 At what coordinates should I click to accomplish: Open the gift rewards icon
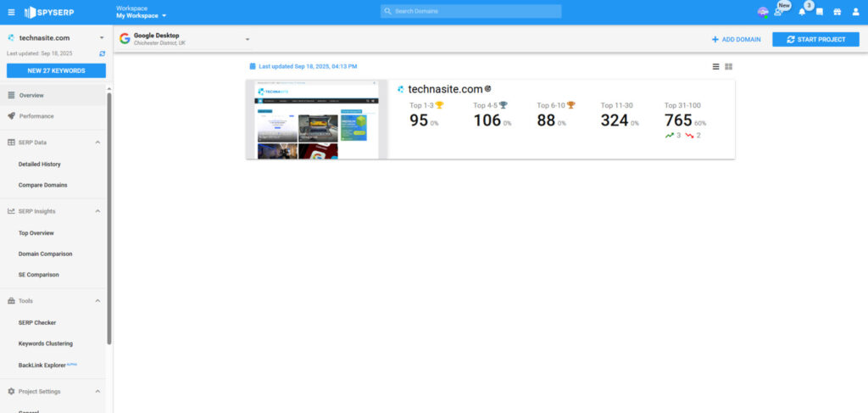click(x=837, y=12)
